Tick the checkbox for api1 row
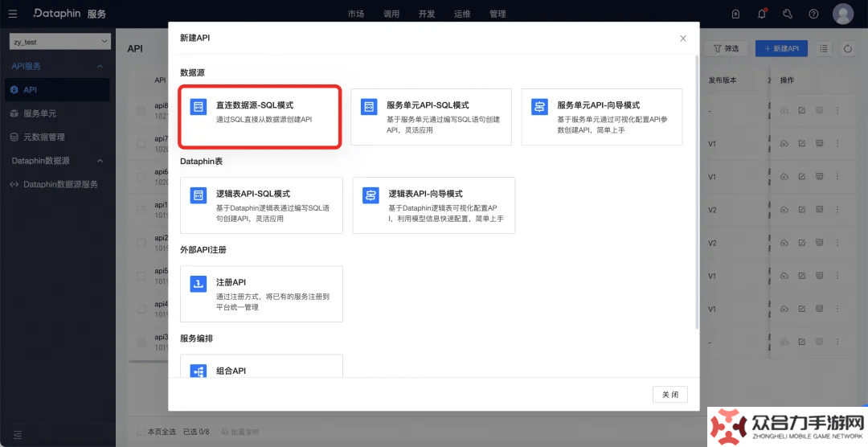The height and width of the screenshot is (447, 868). [141, 210]
